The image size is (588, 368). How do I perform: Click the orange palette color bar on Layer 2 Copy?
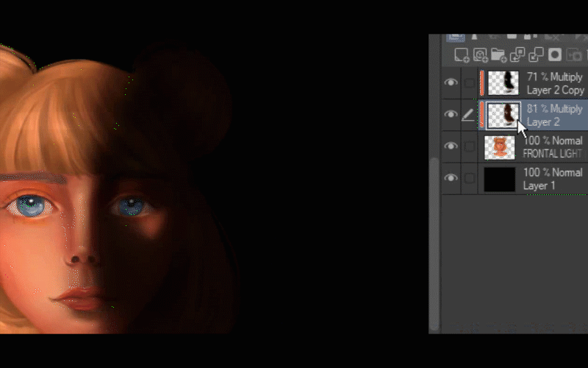482,83
